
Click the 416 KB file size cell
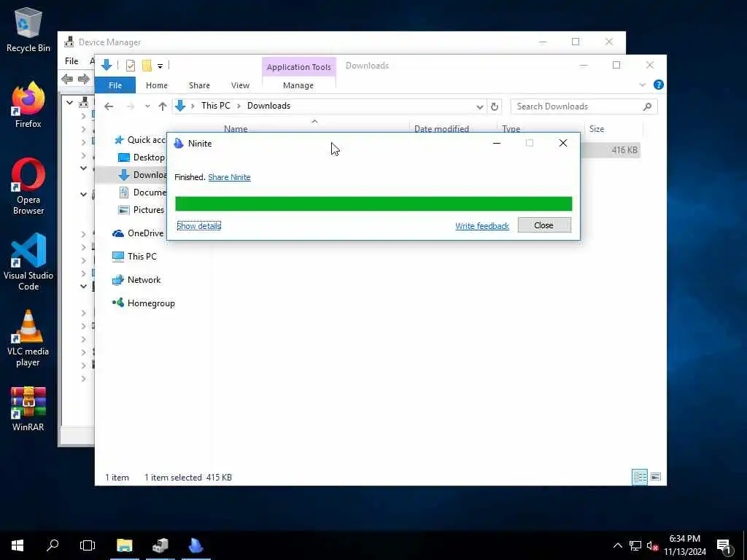(624, 150)
